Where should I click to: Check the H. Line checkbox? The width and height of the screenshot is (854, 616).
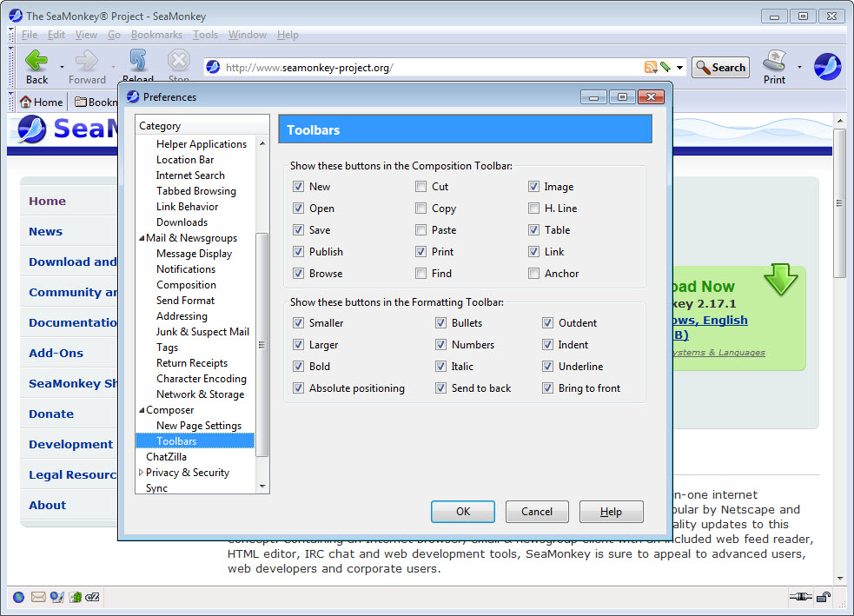(x=533, y=208)
